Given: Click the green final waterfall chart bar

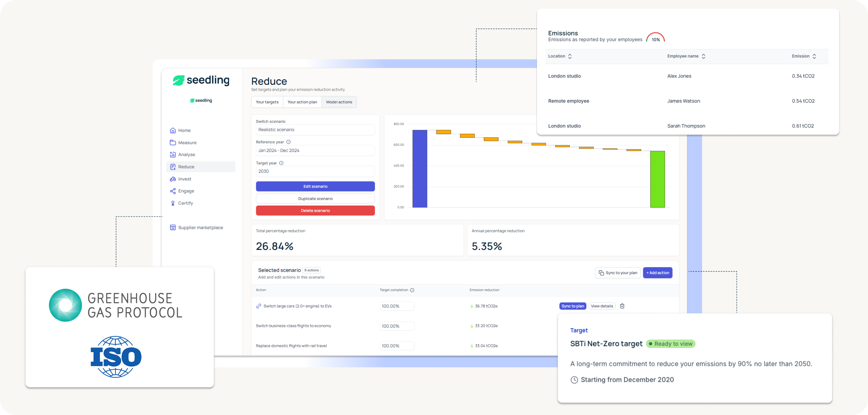Looking at the screenshot, I should pyautogui.click(x=657, y=179).
